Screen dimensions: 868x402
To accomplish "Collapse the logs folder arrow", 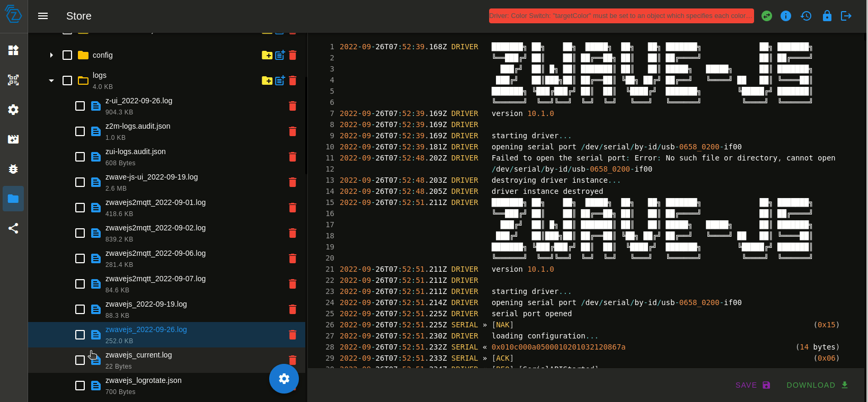I will (51, 81).
